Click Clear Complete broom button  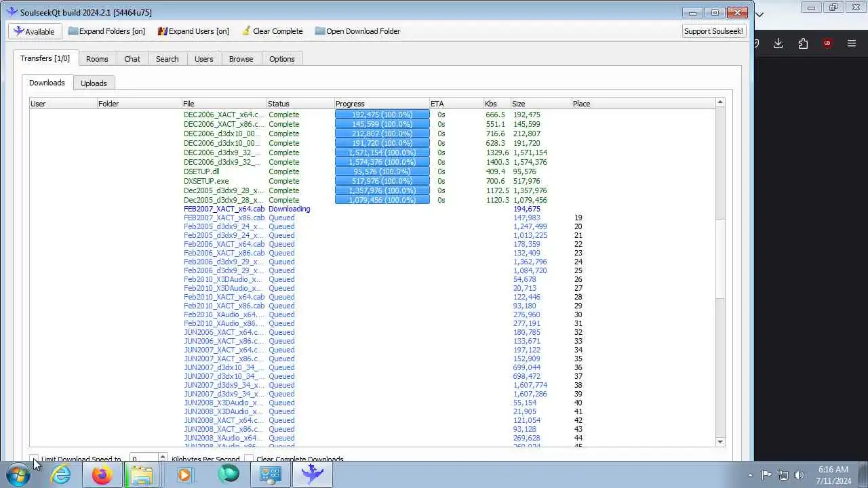273,31
